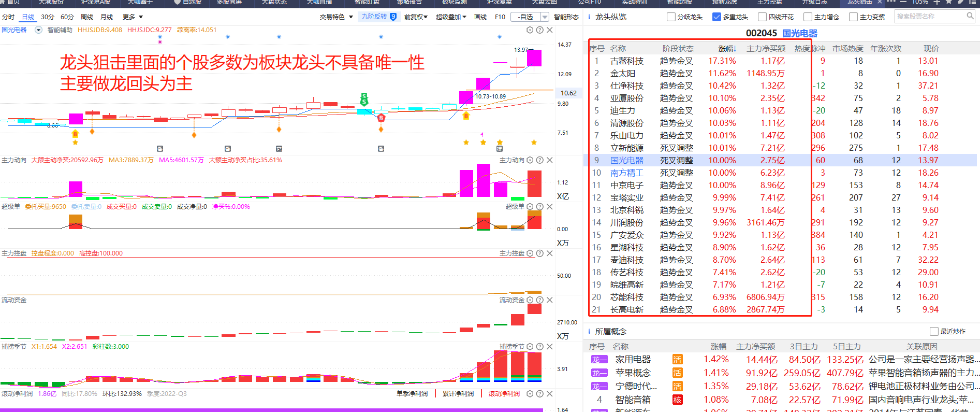Close the 超级单 indicator panel
This screenshot has width=980, height=412.
tap(549, 207)
